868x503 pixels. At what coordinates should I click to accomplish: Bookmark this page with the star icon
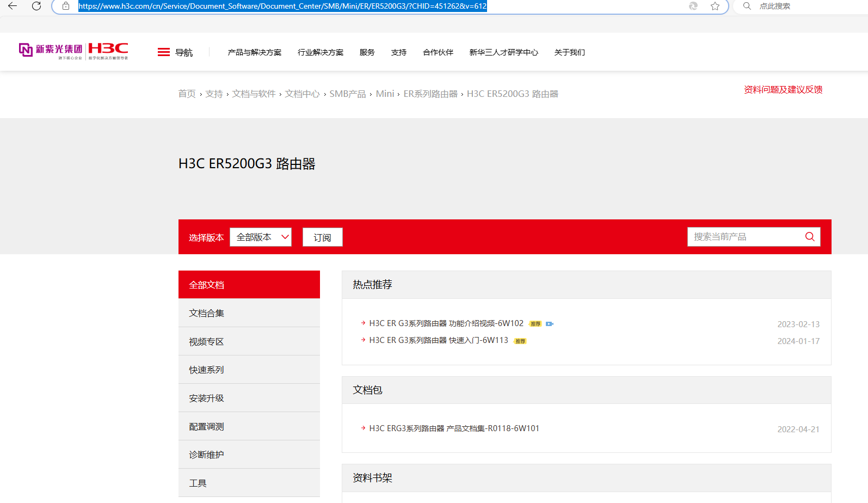click(x=715, y=6)
